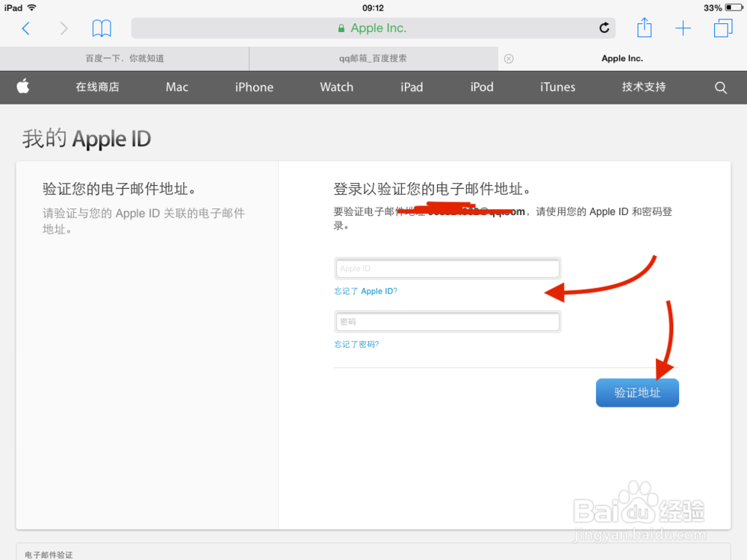Switch to 百度一下，你就知道 tab
The height and width of the screenshot is (560, 747).
124,58
